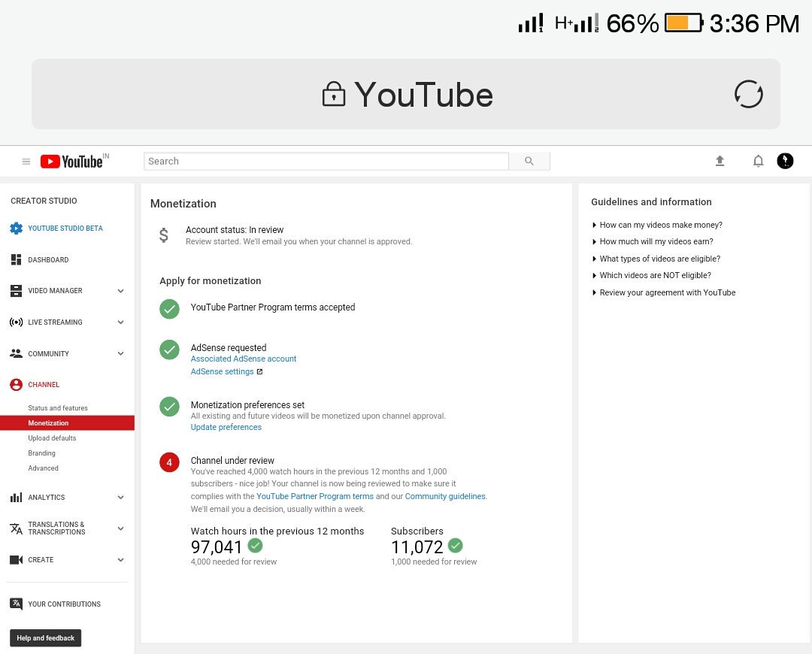812x654 pixels.
Task: Open the hamburger guide menu icon
Action: (x=26, y=162)
